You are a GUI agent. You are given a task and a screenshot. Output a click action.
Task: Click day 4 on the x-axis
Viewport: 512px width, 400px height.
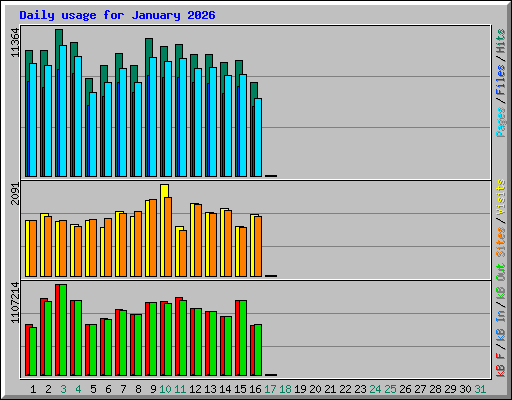click(78, 389)
